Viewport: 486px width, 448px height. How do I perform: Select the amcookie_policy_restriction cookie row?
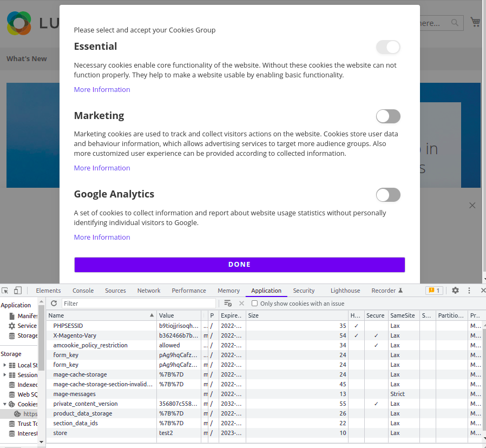pos(265,345)
